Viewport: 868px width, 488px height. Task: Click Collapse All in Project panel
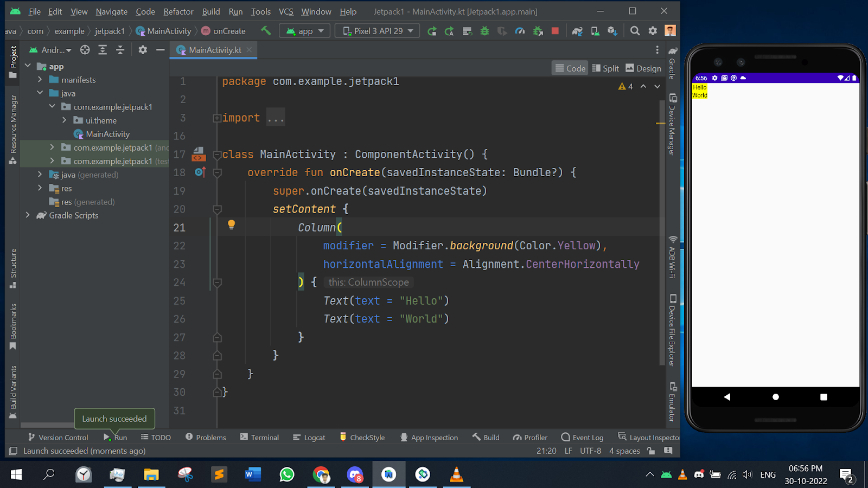pos(120,50)
